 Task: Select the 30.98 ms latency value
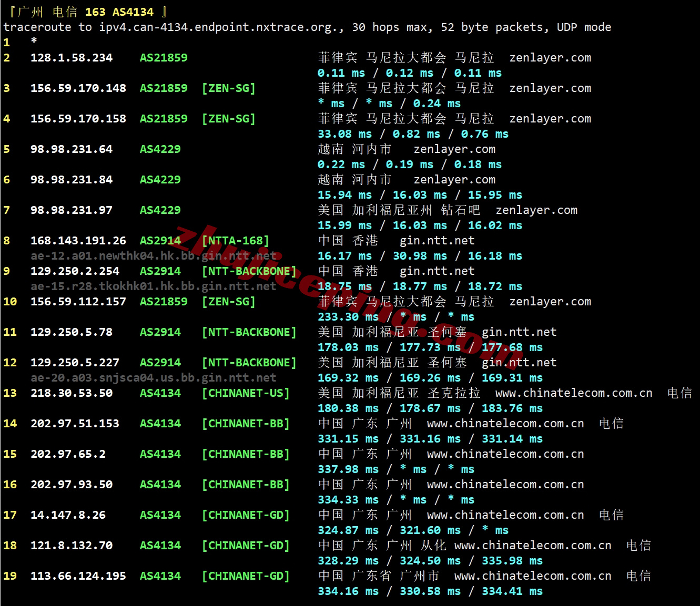coord(420,256)
